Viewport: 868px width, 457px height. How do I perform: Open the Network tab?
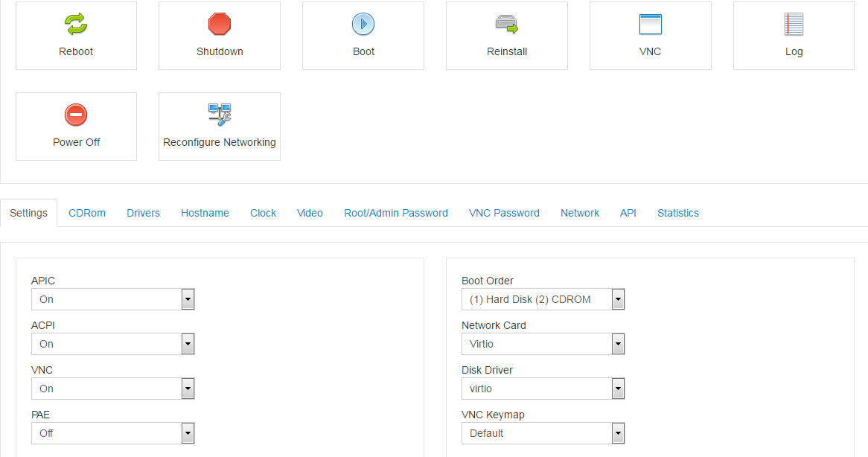coord(580,213)
